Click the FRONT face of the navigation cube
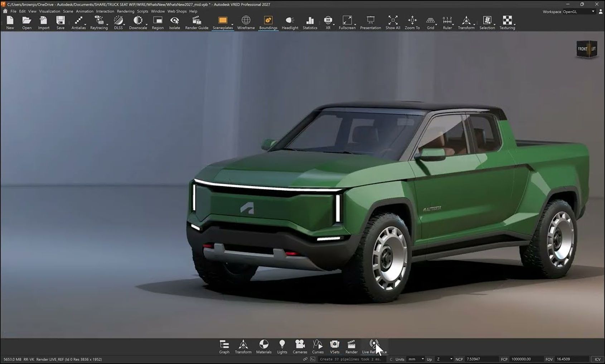 click(582, 49)
